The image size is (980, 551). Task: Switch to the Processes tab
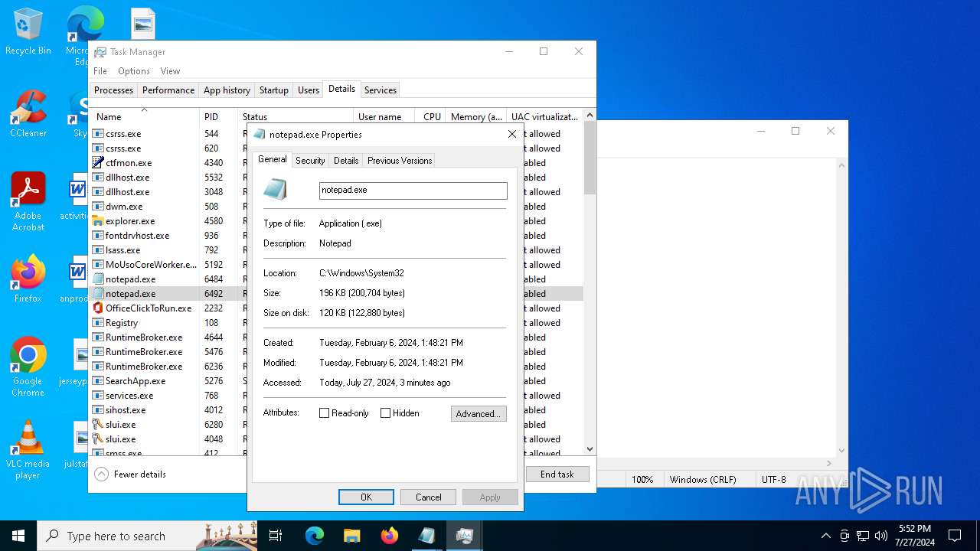[113, 90]
